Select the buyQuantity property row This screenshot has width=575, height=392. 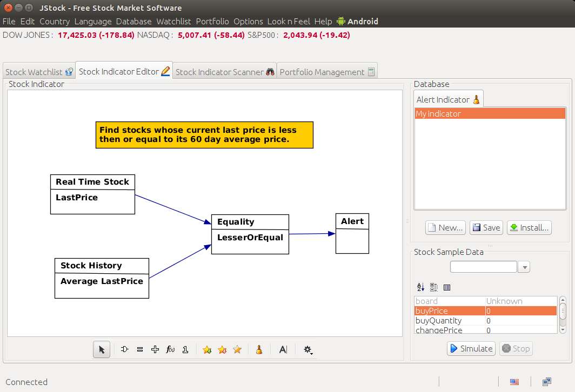(485, 321)
